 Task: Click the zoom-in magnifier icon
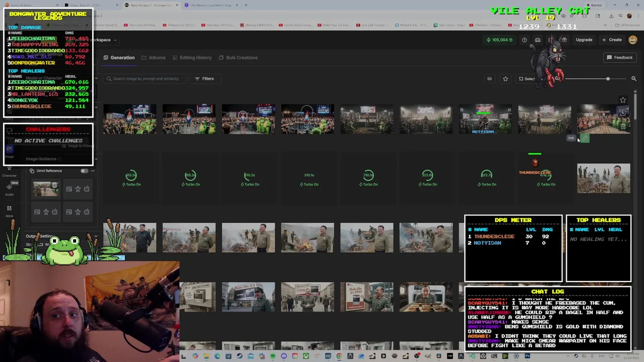633,78
